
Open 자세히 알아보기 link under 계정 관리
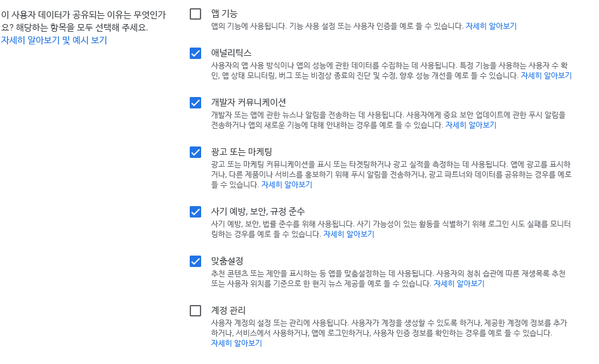pyautogui.click(x=237, y=343)
